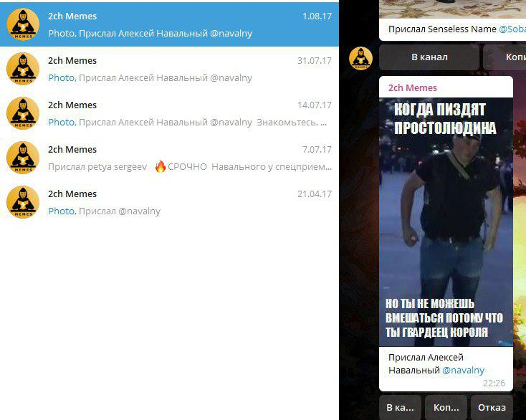This screenshot has width=526, height=420.
Task: Open the meme photo with the man in black
Action: pyautogui.click(x=446, y=222)
